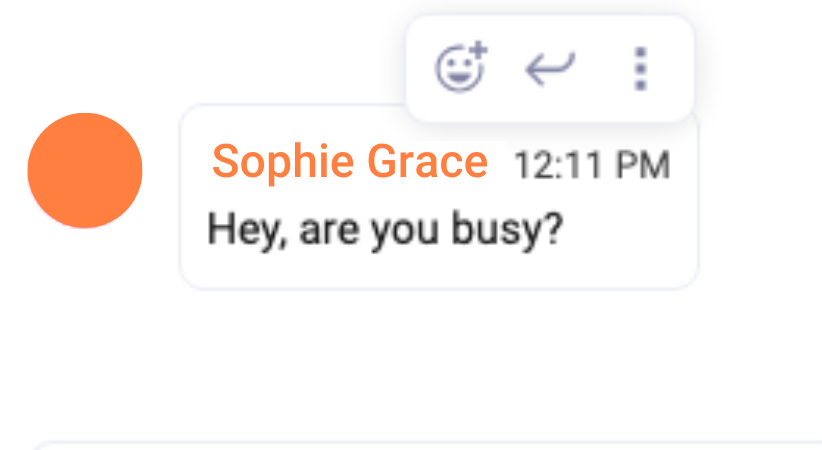Select the message text "Hey, are you busy?"
Image resolution: width=822 pixels, height=450 pixels.
tap(385, 230)
